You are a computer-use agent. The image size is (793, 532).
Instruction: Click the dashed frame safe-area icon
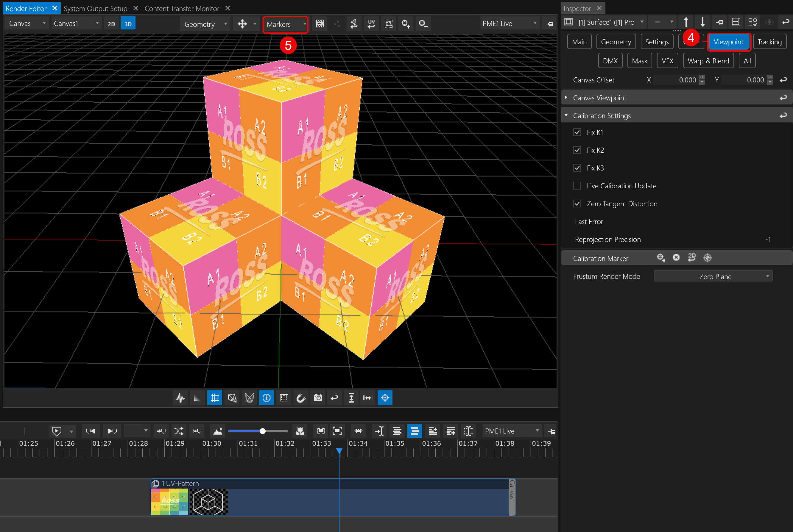pyautogui.click(x=284, y=398)
